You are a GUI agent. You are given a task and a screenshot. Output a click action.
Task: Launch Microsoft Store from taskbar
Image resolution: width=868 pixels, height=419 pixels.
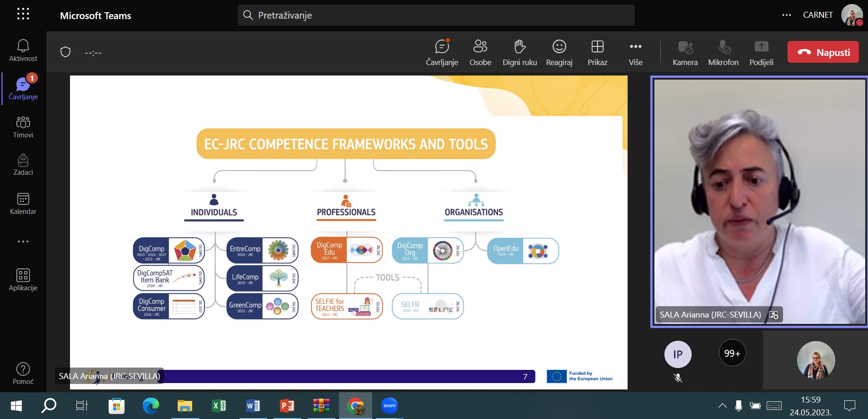tap(116, 406)
